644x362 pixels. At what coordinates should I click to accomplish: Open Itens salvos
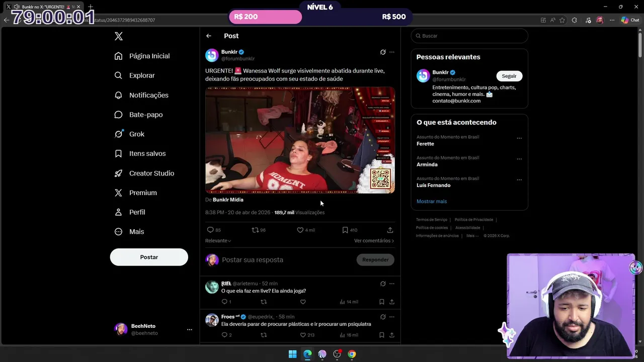[x=140, y=154]
